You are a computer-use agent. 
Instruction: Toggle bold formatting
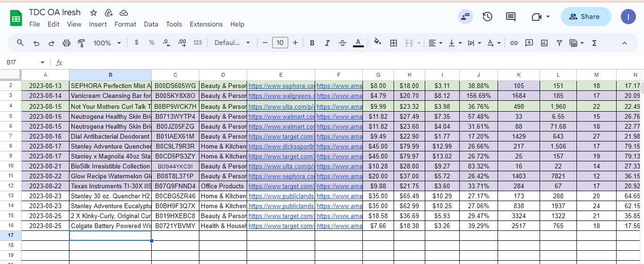click(x=312, y=43)
